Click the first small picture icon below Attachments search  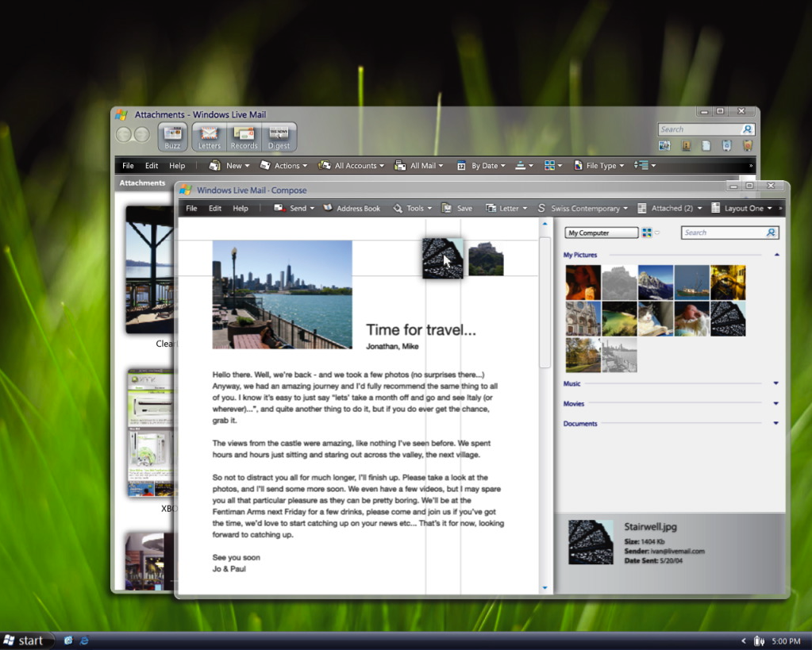pyautogui.click(x=664, y=145)
